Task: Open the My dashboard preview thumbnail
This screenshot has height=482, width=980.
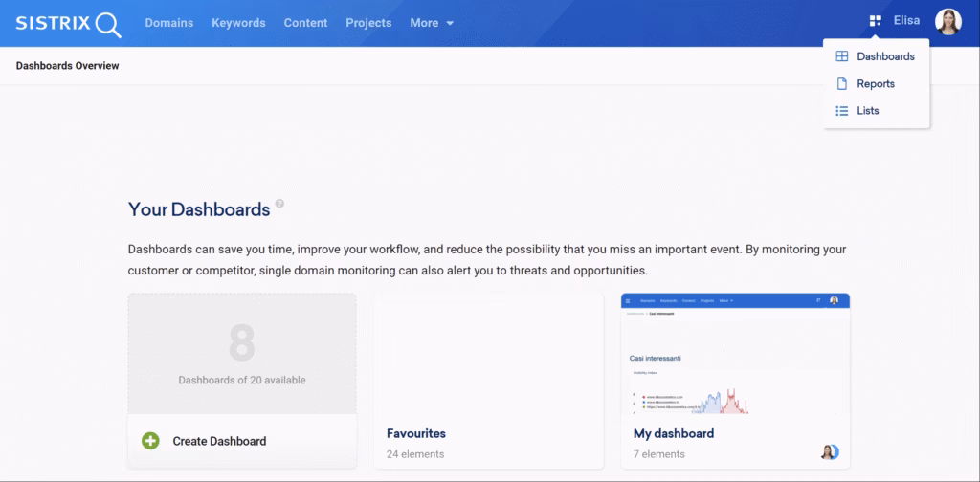Action: coord(735,354)
